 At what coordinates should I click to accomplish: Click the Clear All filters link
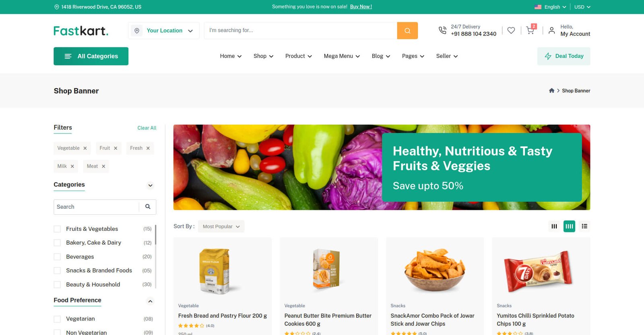[x=147, y=128]
